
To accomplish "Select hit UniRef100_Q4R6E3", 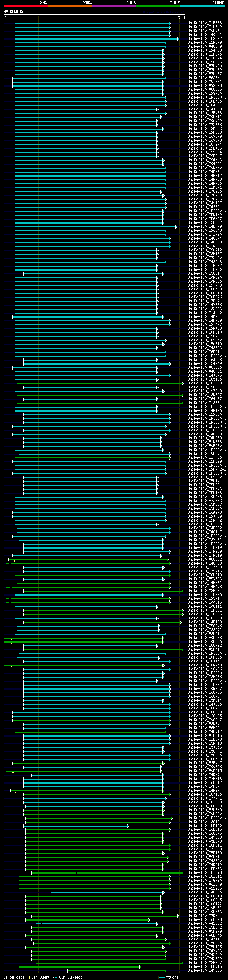I will 204,434.
